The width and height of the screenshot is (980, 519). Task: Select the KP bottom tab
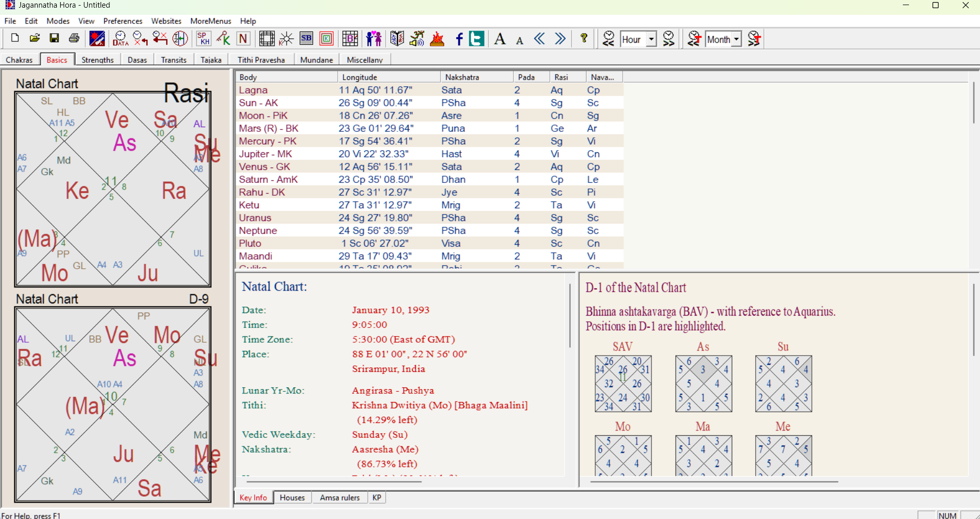(x=377, y=498)
